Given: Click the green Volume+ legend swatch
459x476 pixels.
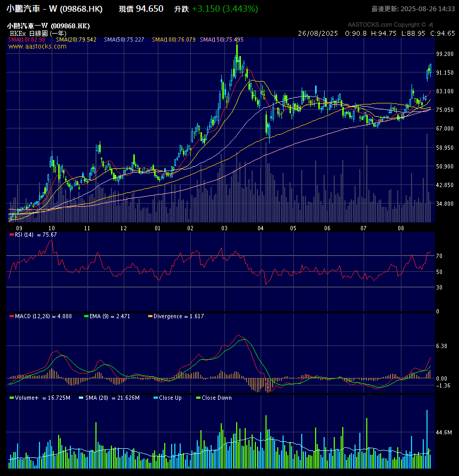Looking at the screenshot, I should coord(12,398).
